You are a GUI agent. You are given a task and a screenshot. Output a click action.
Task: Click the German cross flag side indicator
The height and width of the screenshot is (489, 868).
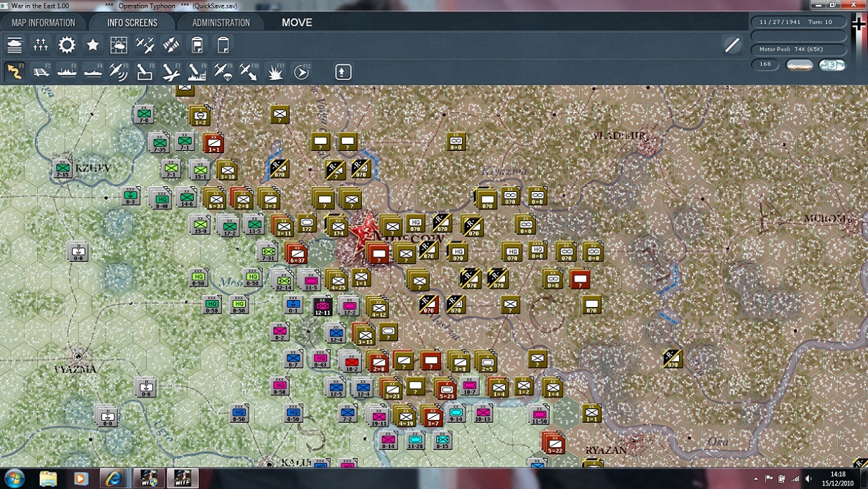tap(859, 24)
